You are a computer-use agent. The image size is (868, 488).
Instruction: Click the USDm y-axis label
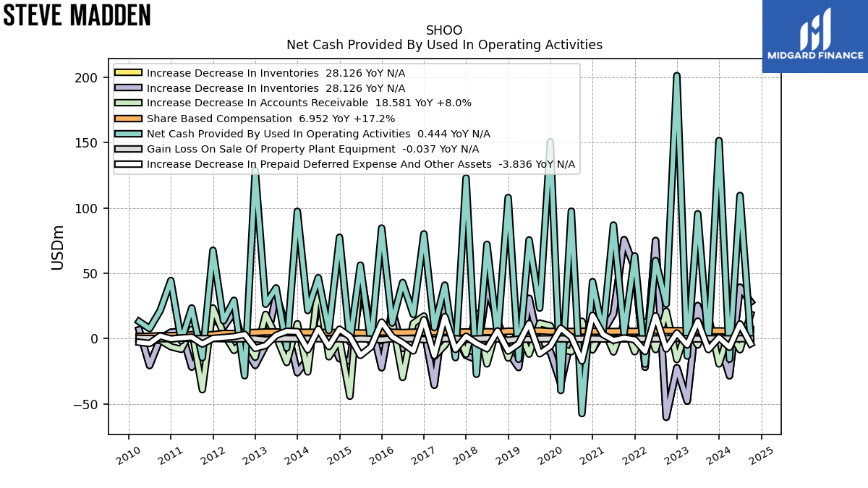coord(58,248)
